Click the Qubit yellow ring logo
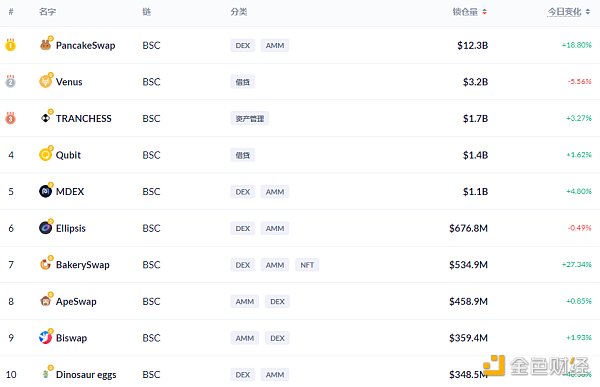Viewport: 600px width, 387px height. 46,155
